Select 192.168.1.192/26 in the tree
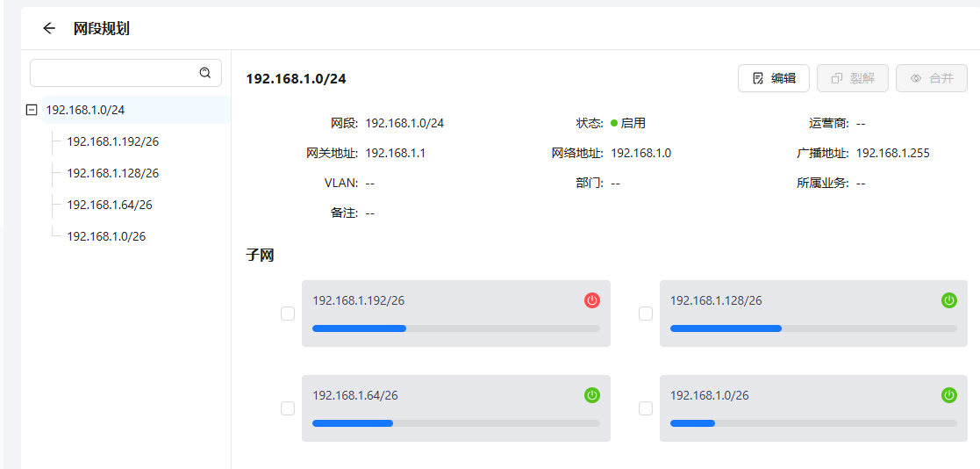Viewport: 980px width, 469px height. tap(112, 141)
